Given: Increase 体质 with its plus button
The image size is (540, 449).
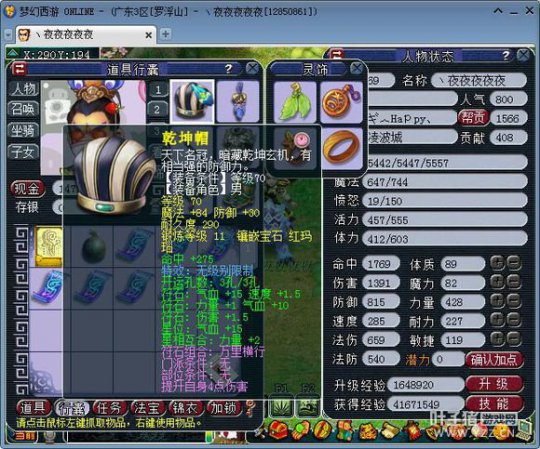Looking at the screenshot, I should tap(498, 264).
